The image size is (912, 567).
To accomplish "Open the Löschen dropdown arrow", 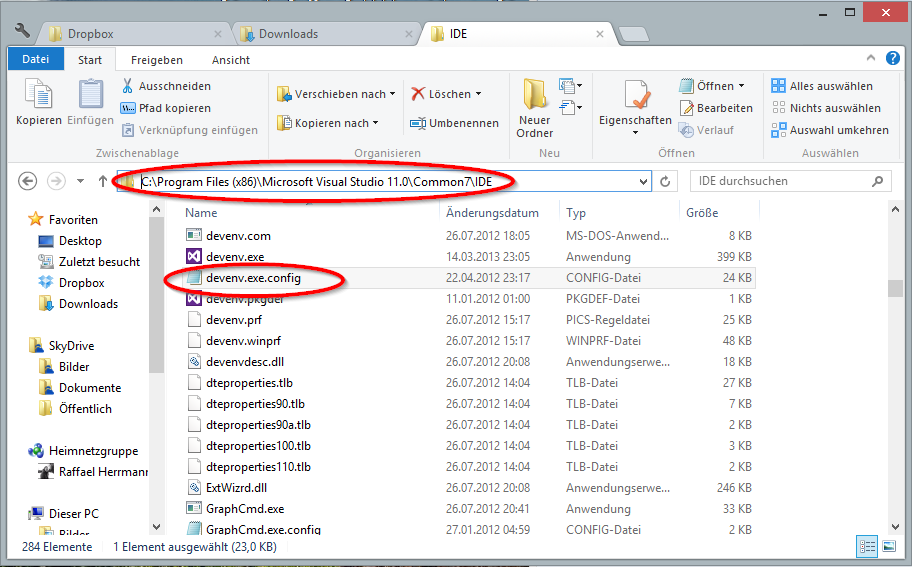I will tap(479, 94).
